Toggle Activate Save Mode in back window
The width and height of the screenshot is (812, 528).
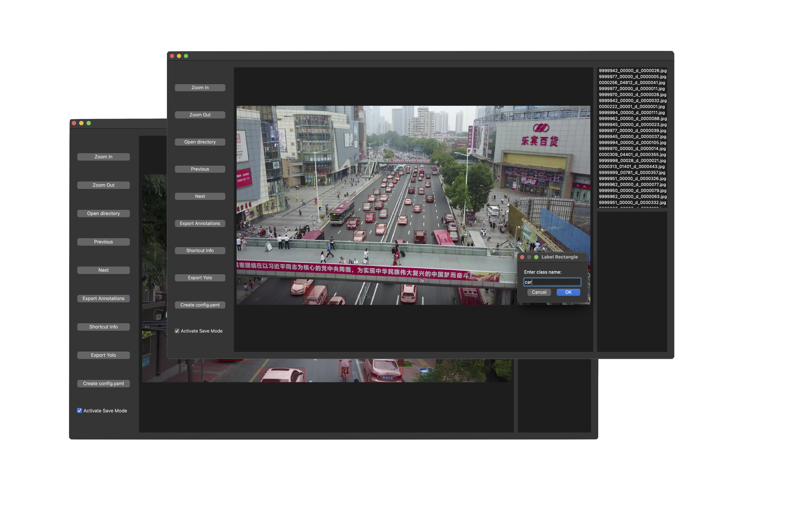pos(79,411)
